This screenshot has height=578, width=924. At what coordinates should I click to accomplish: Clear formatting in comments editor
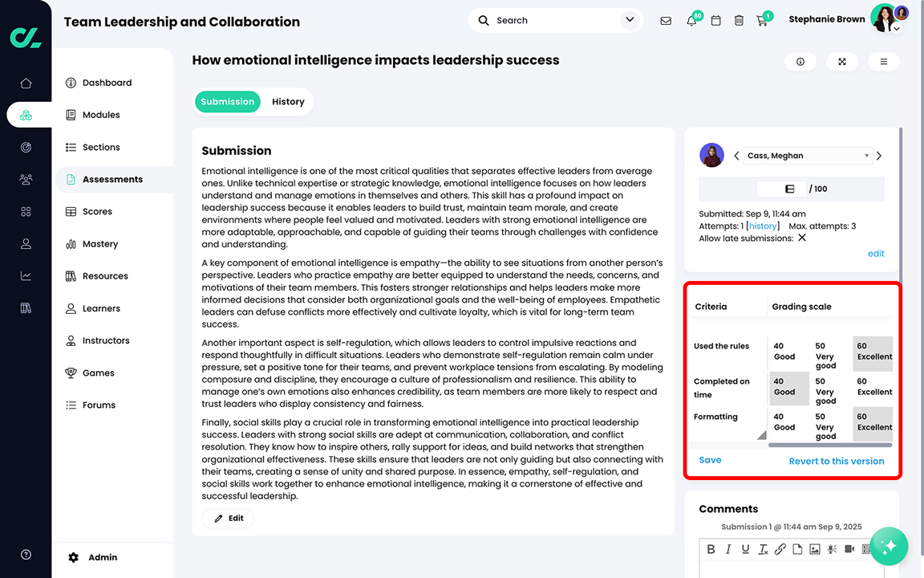763,549
